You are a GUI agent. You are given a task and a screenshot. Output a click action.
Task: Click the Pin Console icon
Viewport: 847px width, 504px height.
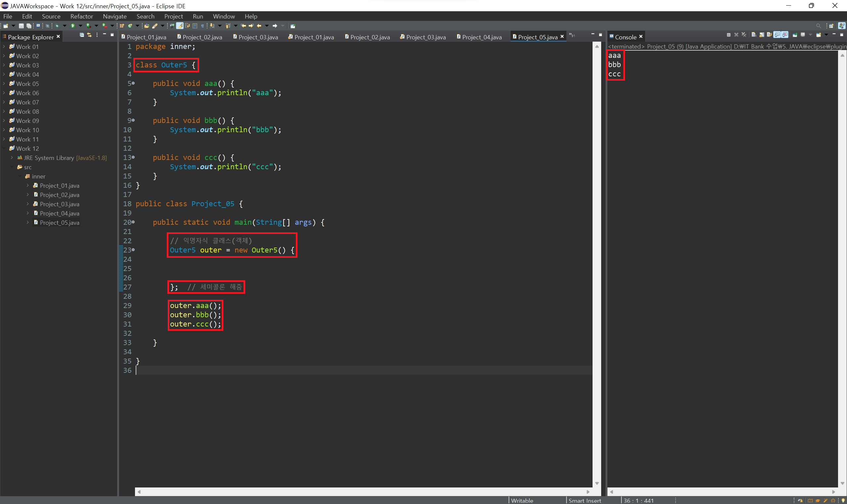pyautogui.click(x=795, y=35)
